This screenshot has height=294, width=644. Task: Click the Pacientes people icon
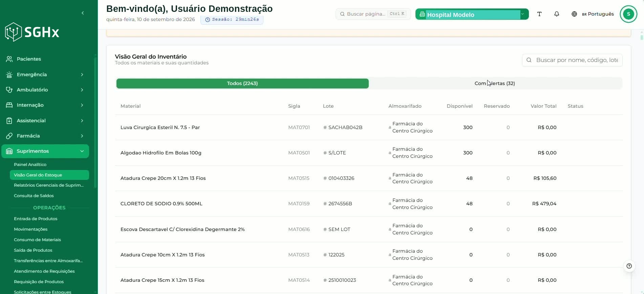coord(9,59)
